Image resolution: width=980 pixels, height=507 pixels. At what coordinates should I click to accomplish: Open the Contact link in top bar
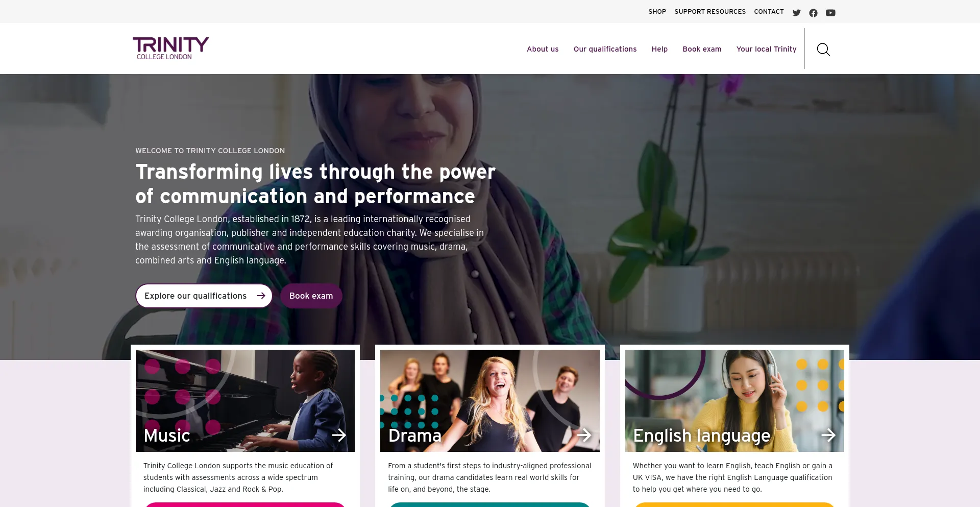click(x=769, y=12)
